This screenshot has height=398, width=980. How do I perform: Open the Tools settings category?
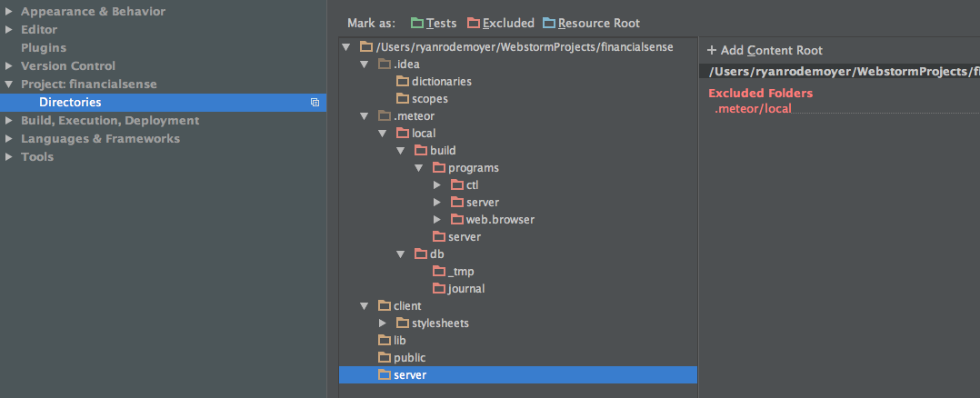pos(37,156)
